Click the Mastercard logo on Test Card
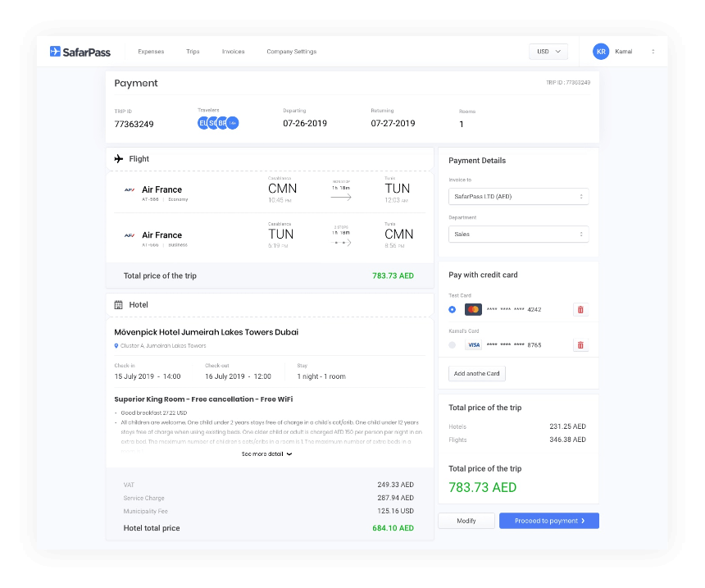The image size is (705, 588). point(473,309)
